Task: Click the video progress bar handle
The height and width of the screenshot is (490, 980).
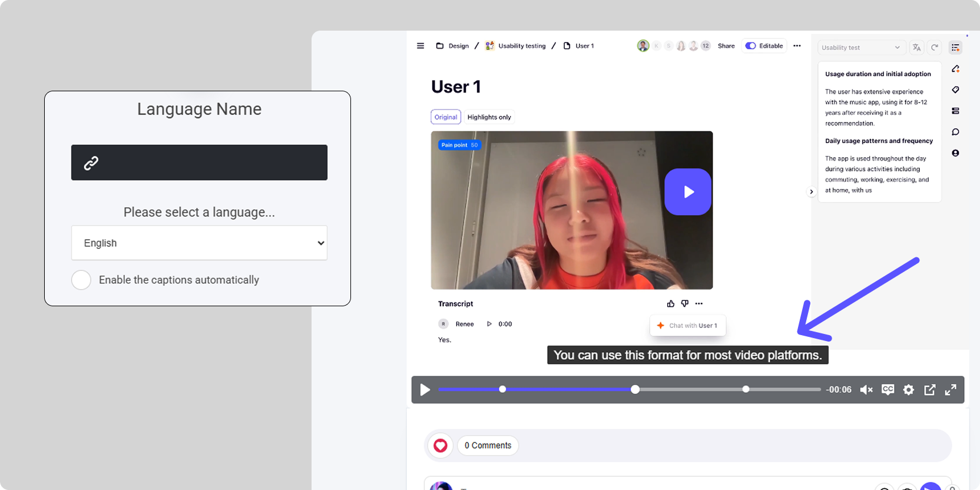Action: [635, 389]
